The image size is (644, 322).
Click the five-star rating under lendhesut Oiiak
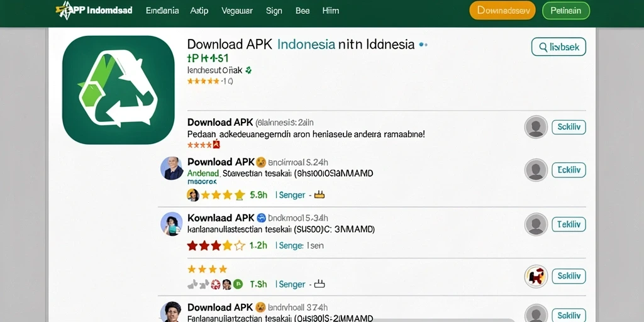(203, 81)
